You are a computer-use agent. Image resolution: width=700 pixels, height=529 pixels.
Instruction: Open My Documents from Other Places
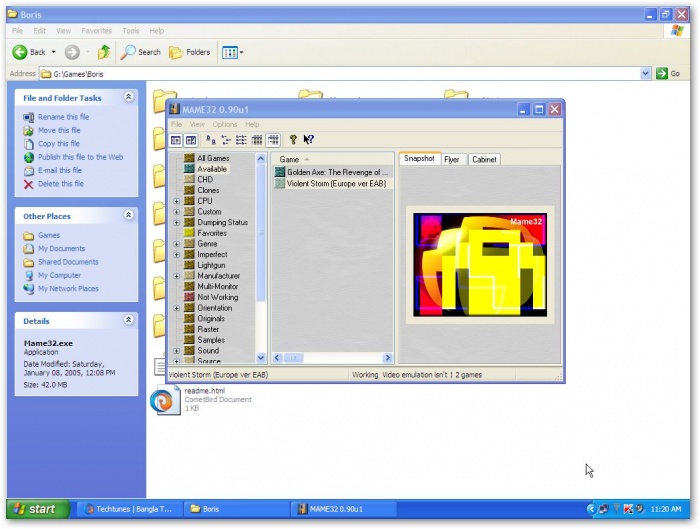click(61, 249)
